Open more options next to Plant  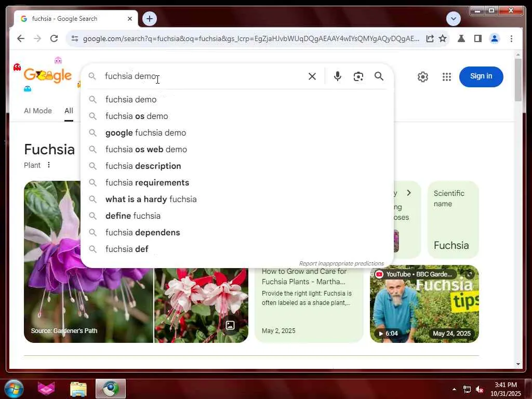click(48, 165)
